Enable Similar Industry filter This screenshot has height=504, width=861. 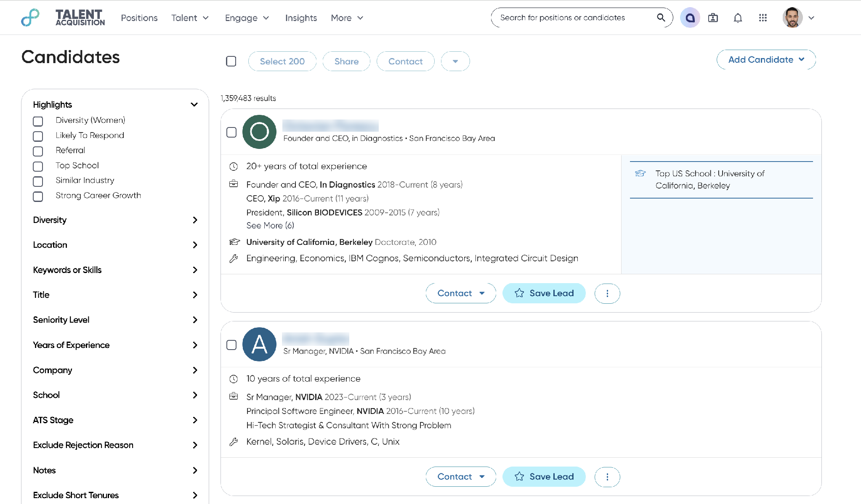(38, 181)
